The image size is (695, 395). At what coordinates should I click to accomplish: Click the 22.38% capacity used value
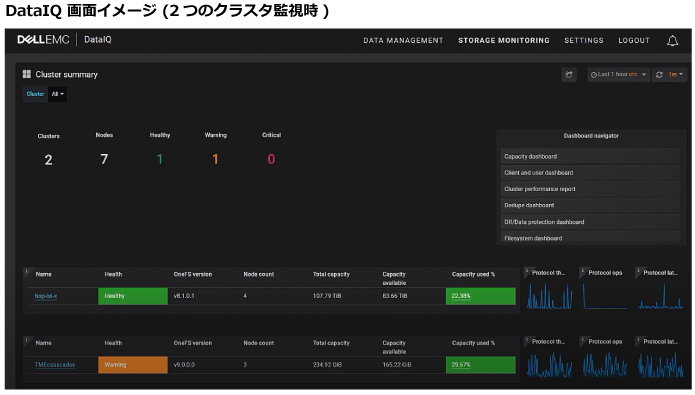(461, 296)
